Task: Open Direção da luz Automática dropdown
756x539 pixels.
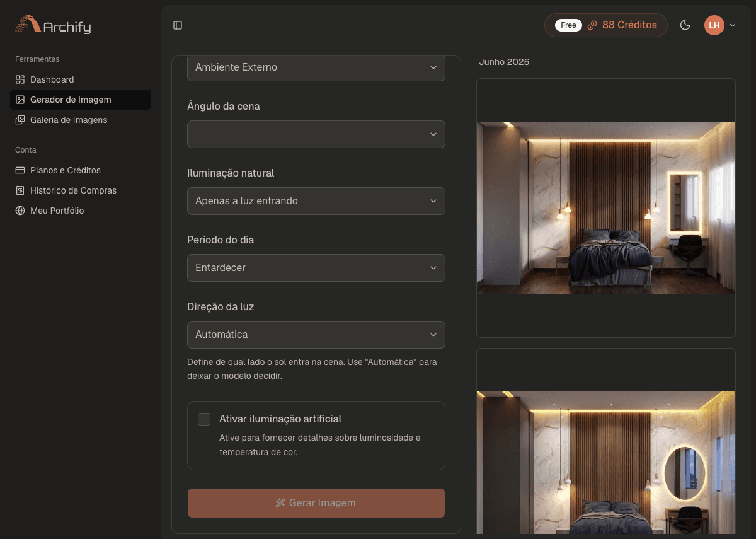Action: (316, 335)
